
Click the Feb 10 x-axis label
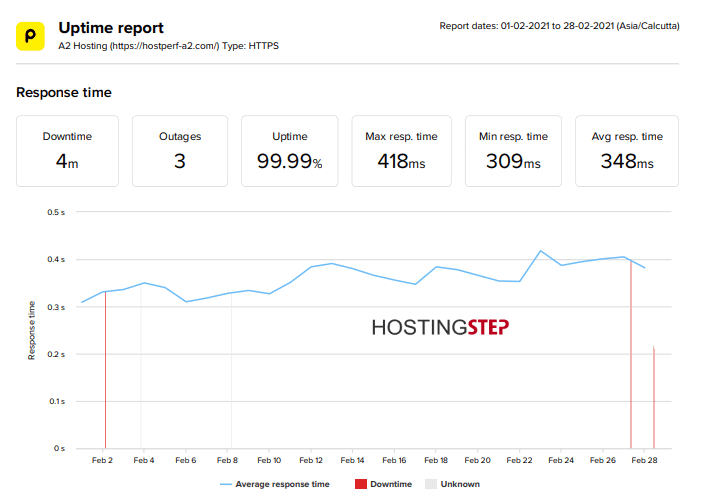tap(269, 460)
